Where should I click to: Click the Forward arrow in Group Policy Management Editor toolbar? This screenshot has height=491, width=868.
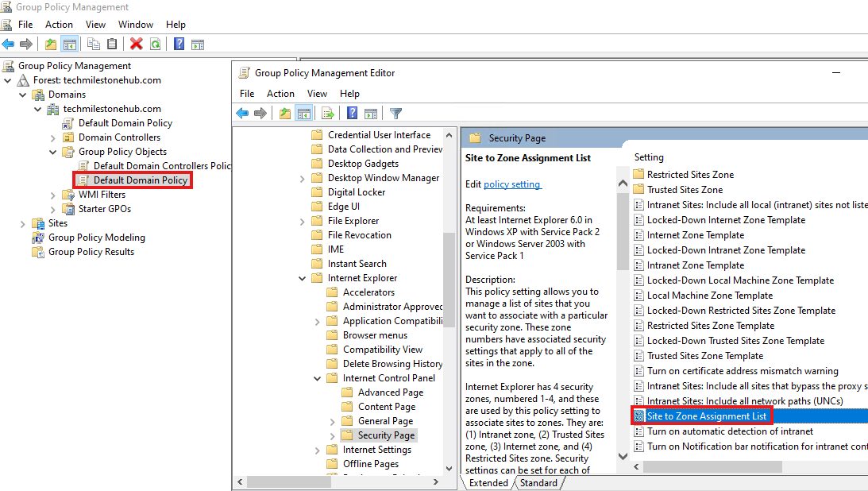coord(260,114)
